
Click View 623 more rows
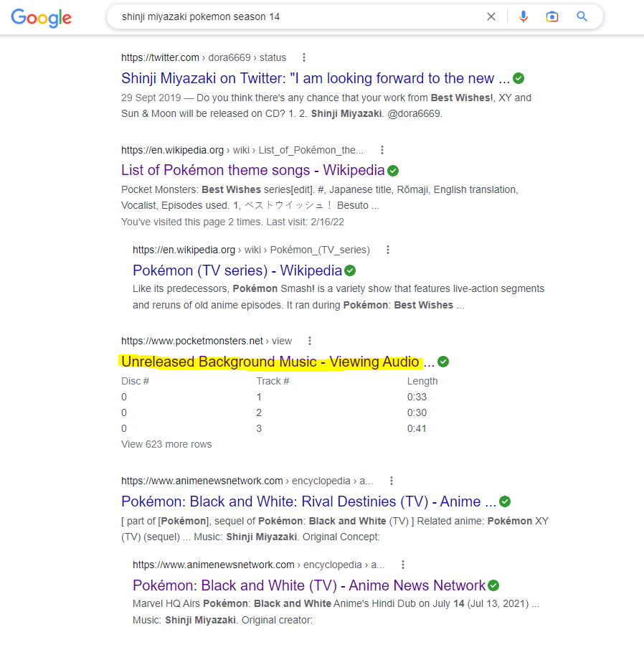[x=166, y=444]
